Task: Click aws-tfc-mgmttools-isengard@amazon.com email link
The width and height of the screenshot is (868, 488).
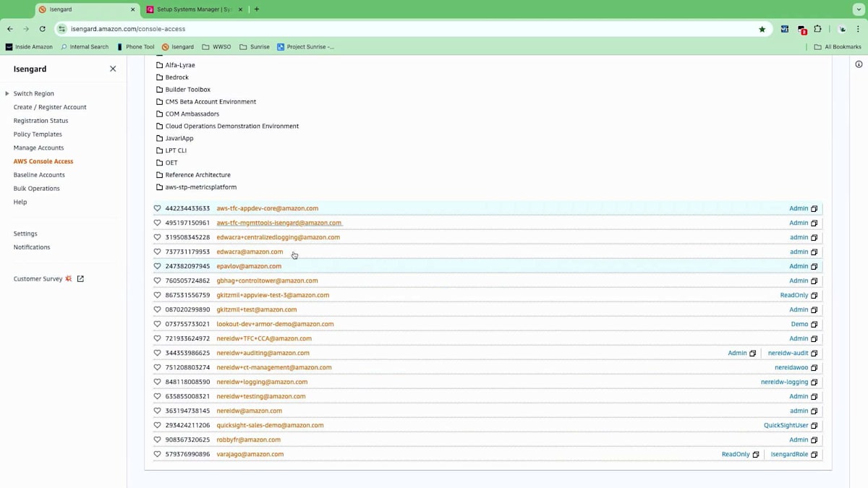Action: point(279,223)
